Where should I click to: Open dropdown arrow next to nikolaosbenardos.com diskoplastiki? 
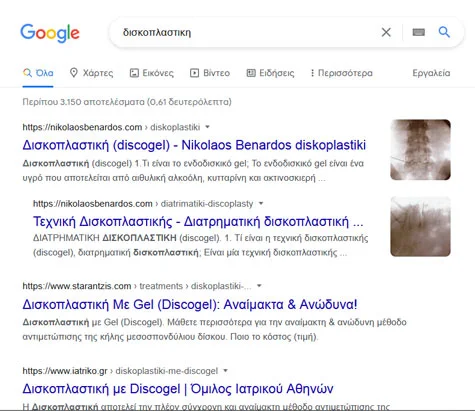point(207,127)
